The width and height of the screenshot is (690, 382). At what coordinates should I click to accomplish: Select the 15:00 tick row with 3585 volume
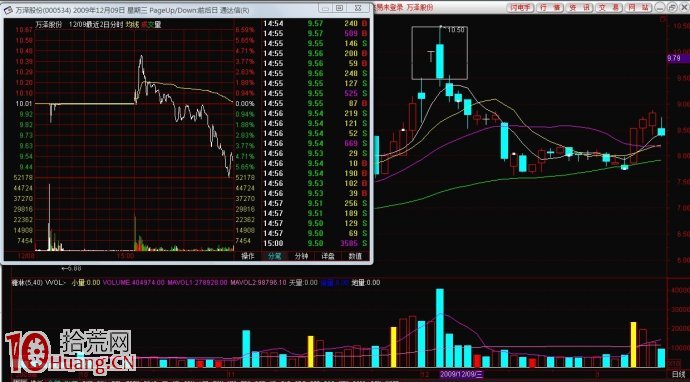point(316,243)
